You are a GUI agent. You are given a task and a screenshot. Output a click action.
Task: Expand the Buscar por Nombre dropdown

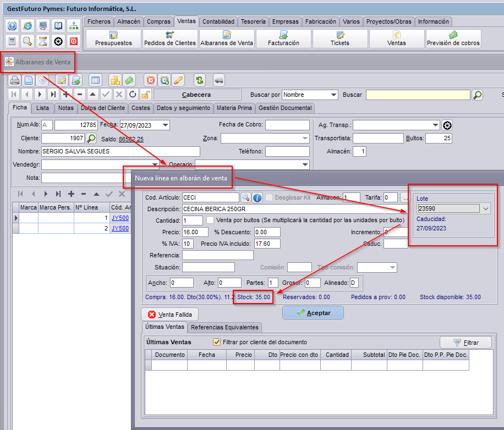[x=333, y=95]
